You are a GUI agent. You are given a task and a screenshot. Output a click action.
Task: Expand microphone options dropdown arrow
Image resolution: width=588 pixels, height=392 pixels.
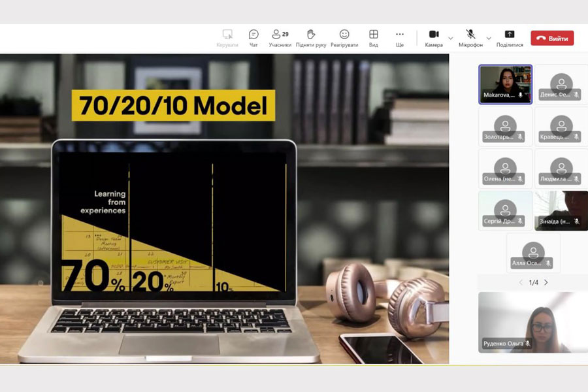click(x=489, y=39)
